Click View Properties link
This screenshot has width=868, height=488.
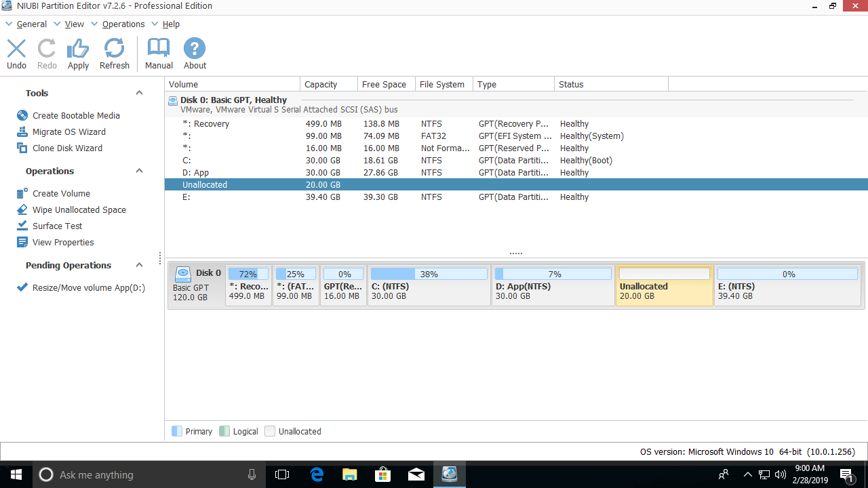coord(63,243)
